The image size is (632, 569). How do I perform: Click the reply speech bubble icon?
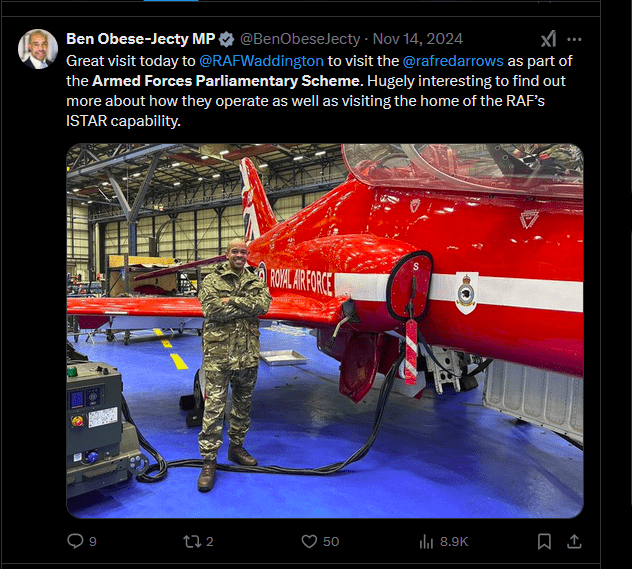coord(75,541)
